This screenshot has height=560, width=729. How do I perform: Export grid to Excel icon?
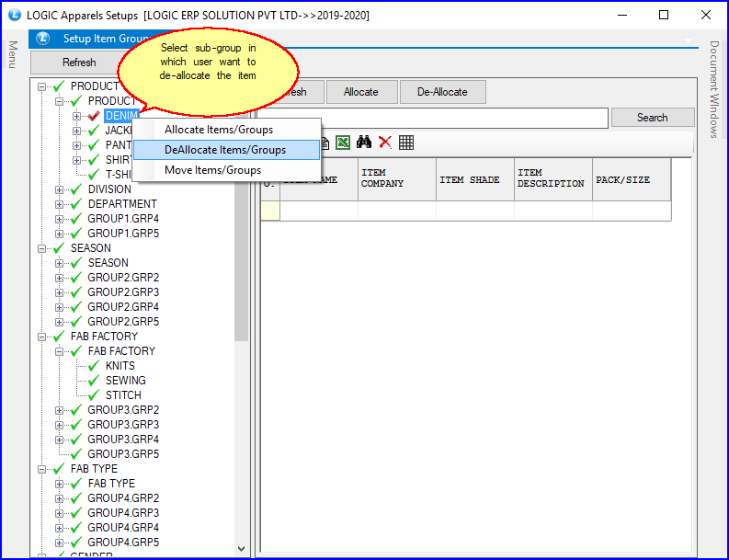[x=343, y=143]
